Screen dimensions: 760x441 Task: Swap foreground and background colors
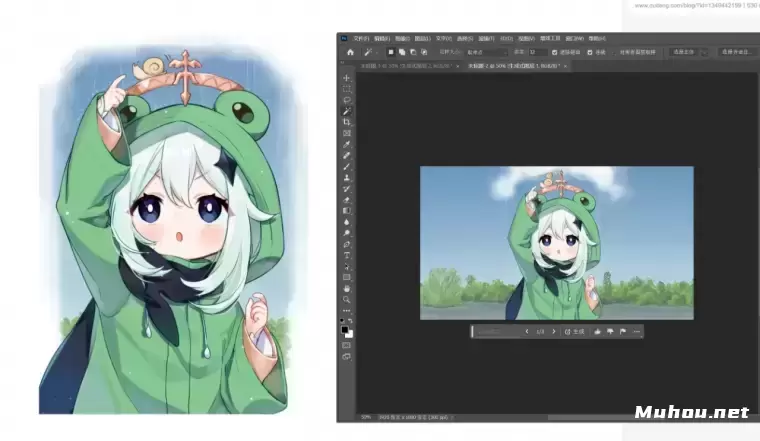(x=350, y=321)
